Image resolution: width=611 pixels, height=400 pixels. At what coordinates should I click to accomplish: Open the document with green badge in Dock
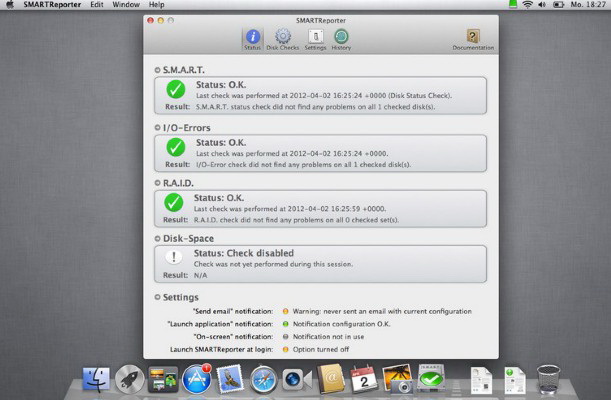tap(515, 381)
